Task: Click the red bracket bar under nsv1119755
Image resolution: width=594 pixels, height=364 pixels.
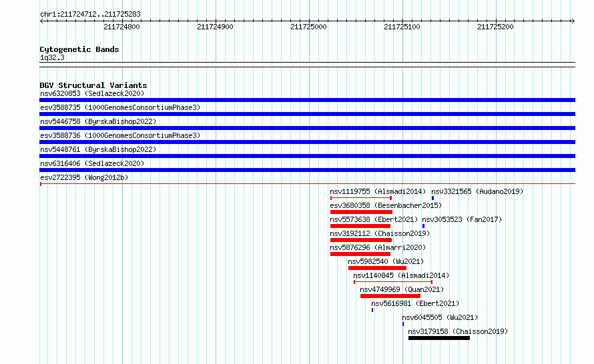Action: [x=361, y=198]
